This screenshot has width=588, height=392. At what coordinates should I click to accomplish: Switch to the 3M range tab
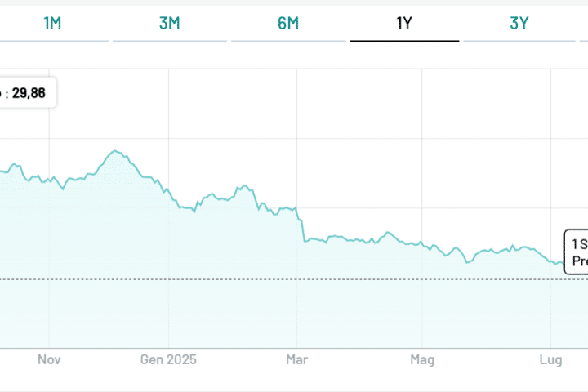coord(169,23)
